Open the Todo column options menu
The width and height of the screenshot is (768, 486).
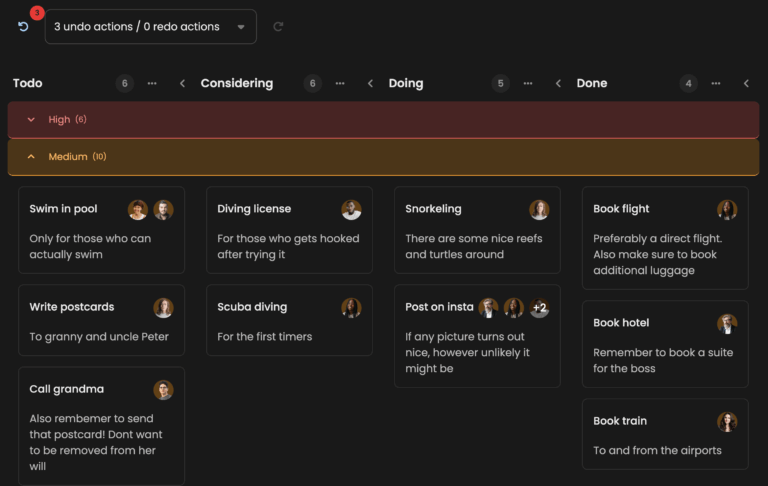coord(152,83)
